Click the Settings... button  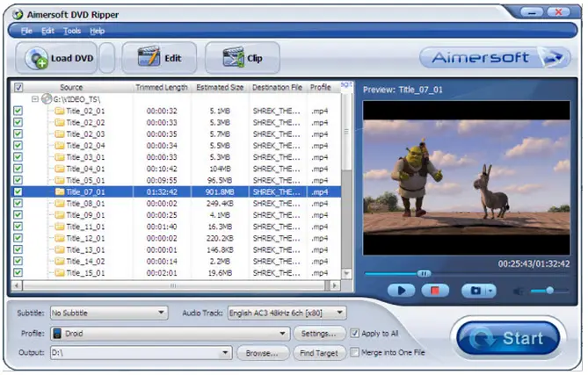click(x=319, y=334)
